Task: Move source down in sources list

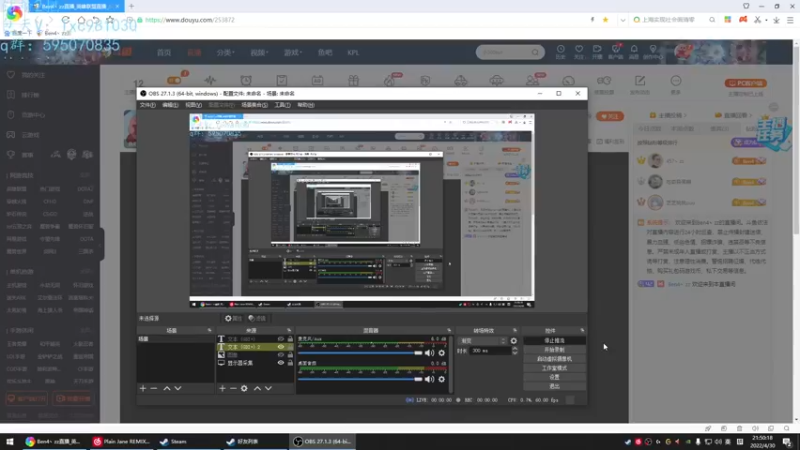Action: [268, 388]
